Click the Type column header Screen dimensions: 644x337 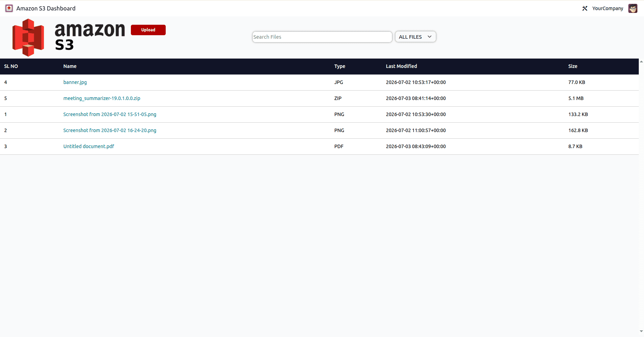click(x=340, y=66)
